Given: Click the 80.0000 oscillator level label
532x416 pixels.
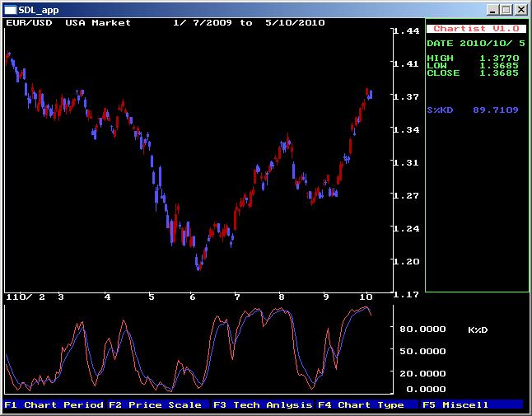Looking at the screenshot, I should click(x=423, y=329).
